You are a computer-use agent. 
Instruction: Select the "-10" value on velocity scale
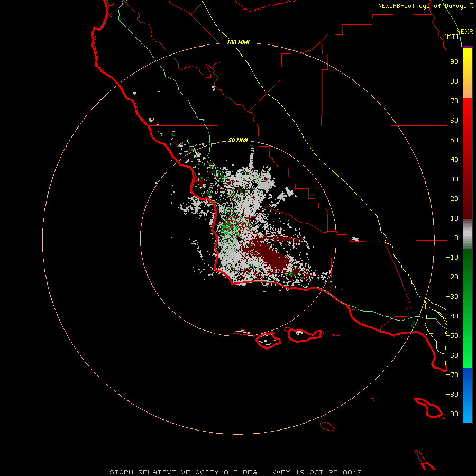452,258
